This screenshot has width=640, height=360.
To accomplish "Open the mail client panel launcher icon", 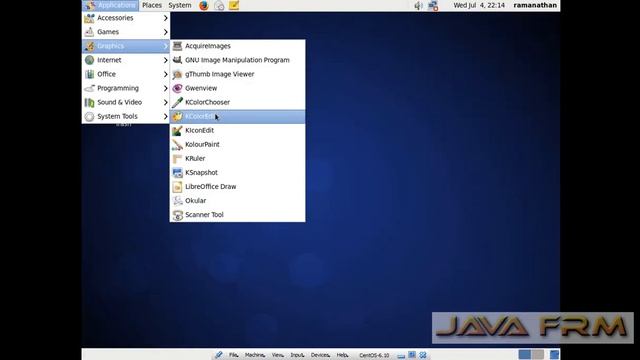I will click(x=219, y=5).
